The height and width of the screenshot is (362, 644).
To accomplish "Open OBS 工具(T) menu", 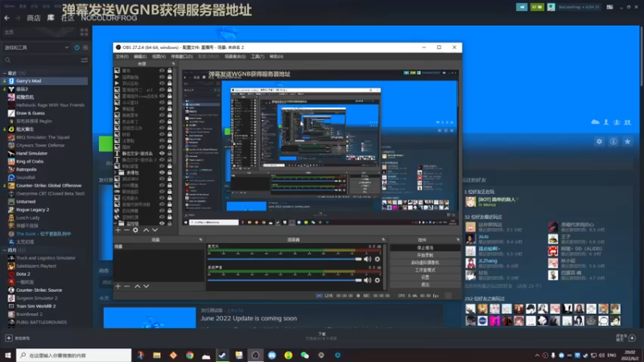I will 258,56.
